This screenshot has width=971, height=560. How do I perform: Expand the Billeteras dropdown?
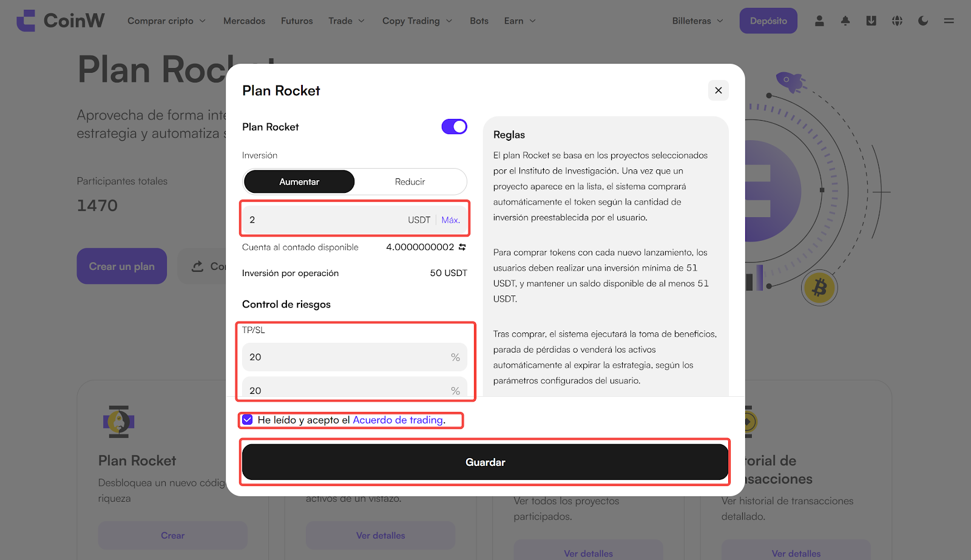[x=697, y=21]
